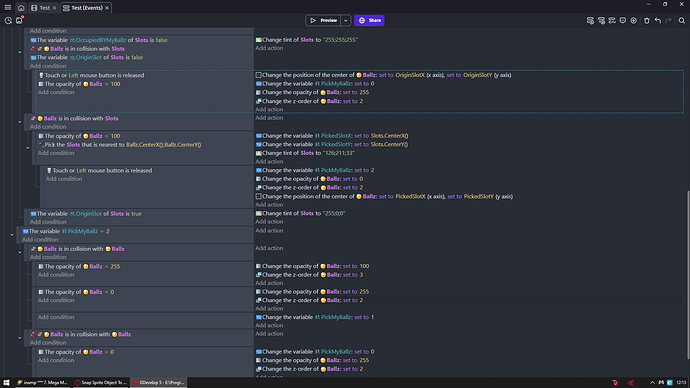Open the project history clock icon

(x=8, y=20)
